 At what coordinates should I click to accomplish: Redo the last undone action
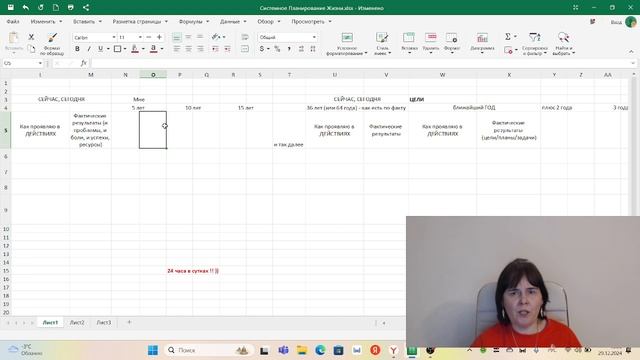[x=40, y=7]
